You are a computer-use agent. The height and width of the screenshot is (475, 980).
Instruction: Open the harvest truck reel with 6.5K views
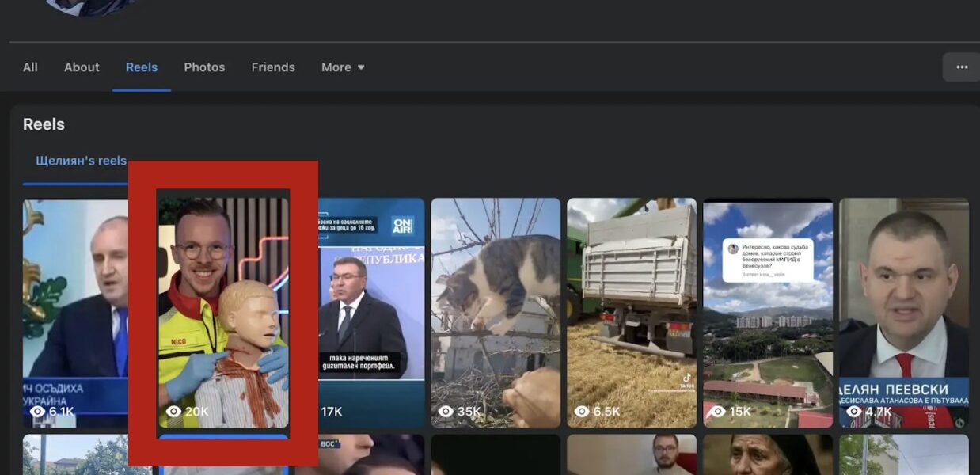632,313
